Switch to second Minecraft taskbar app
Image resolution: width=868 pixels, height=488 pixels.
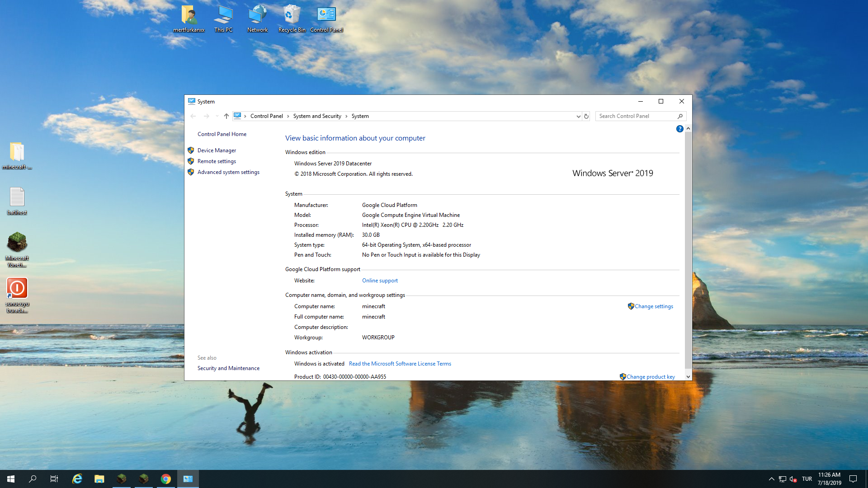tap(144, 479)
